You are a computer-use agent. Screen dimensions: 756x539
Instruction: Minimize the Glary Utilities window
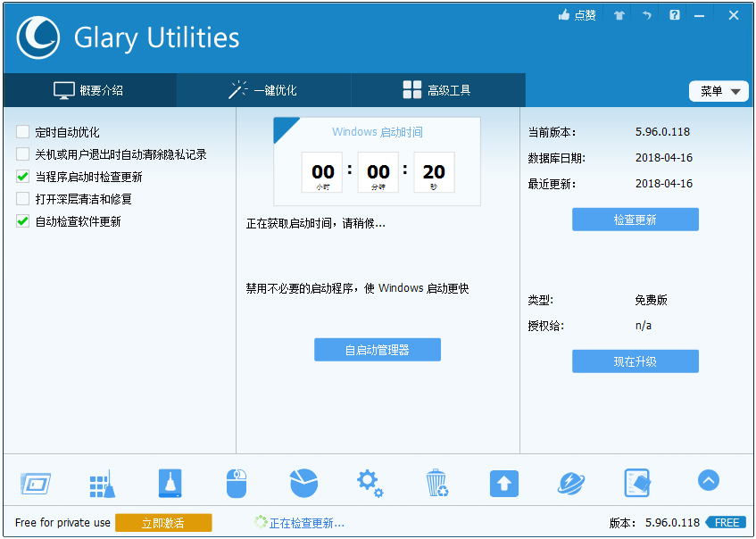point(700,15)
